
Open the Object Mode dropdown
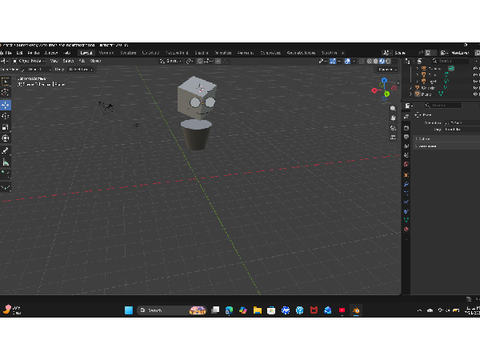[29, 61]
